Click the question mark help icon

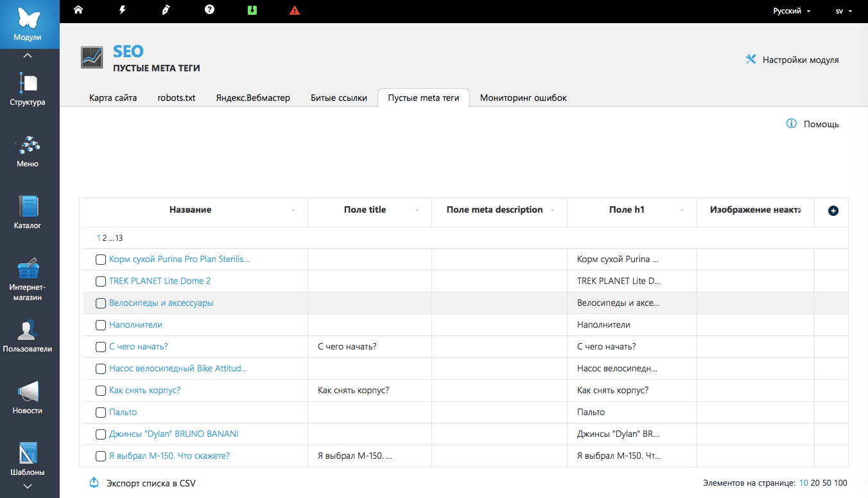point(209,10)
